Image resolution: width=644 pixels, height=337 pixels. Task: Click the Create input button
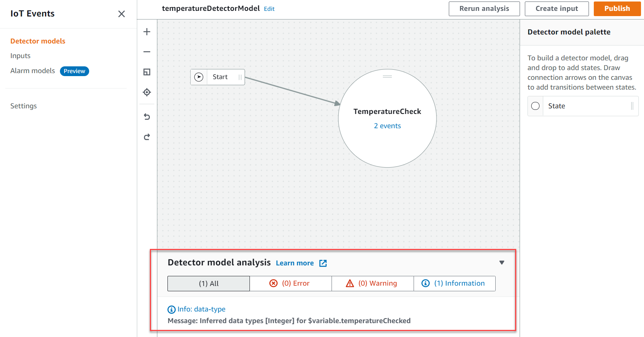click(556, 9)
